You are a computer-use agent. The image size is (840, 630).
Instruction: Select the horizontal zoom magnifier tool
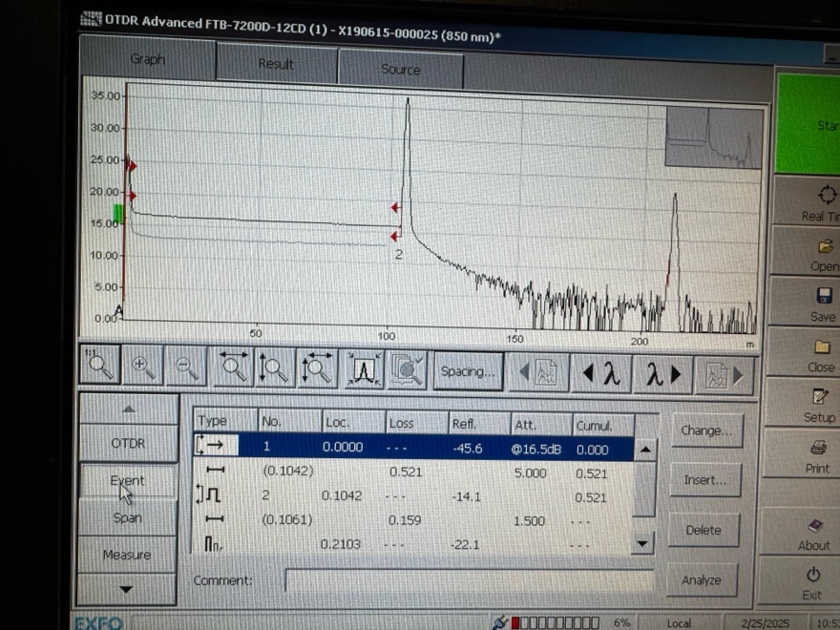click(x=233, y=367)
